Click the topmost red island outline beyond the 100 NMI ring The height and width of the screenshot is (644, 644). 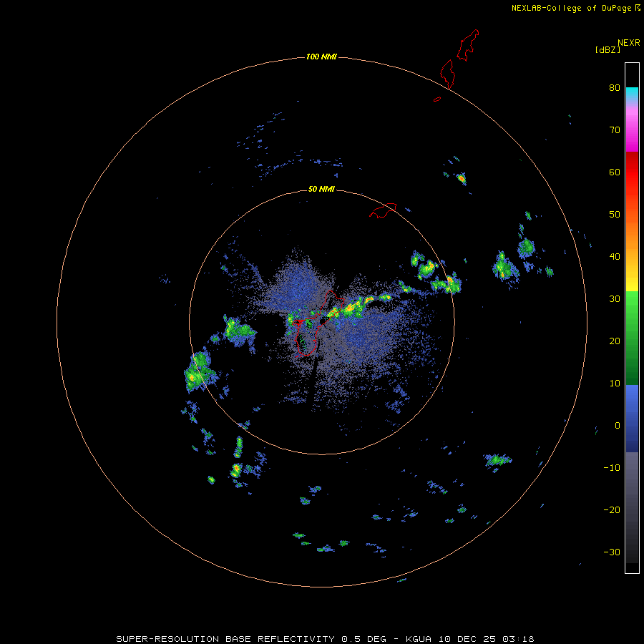[467, 45]
